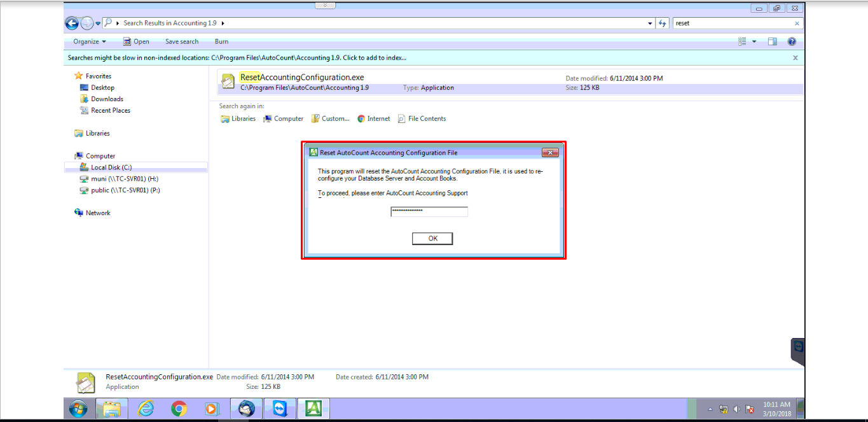Select Libraries in navigation pane
This screenshot has width=868, height=422.
pos(92,133)
